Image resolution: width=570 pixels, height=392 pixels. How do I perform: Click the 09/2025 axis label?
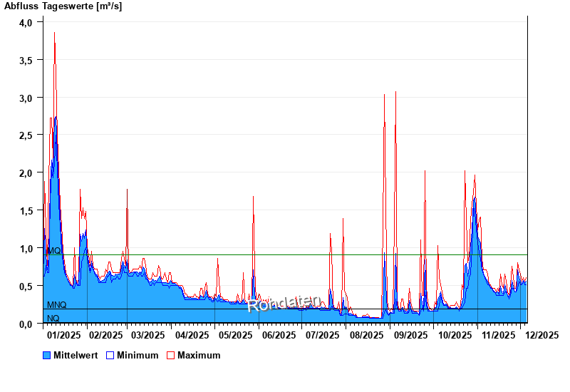[x=411, y=335]
